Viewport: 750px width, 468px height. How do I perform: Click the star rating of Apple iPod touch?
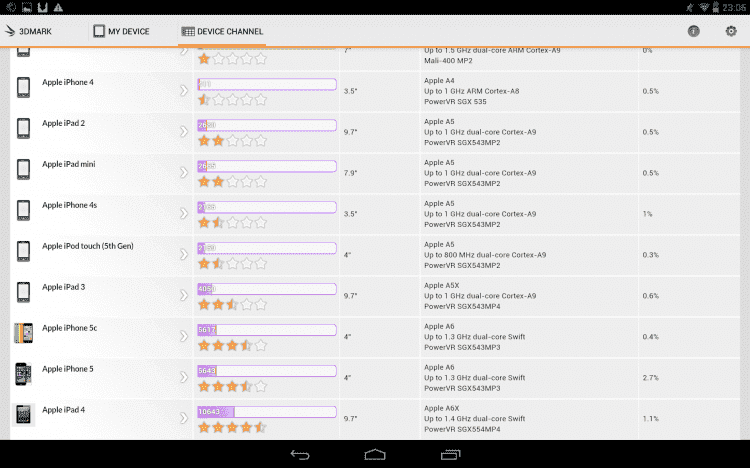pos(232,263)
